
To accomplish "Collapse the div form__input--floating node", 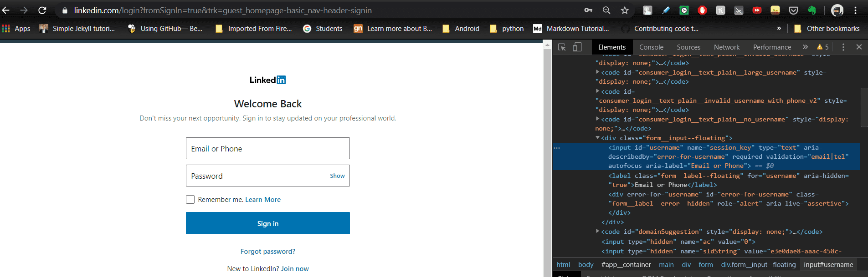I will point(598,138).
